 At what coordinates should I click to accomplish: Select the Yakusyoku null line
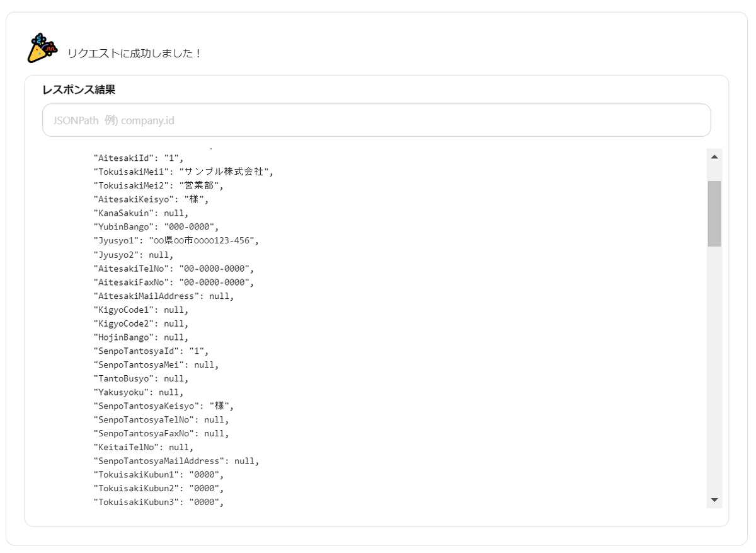pos(138,392)
